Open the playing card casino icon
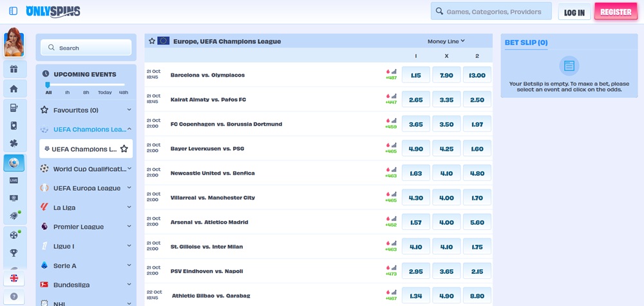The height and width of the screenshot is (306, 644). click(14, 126)
